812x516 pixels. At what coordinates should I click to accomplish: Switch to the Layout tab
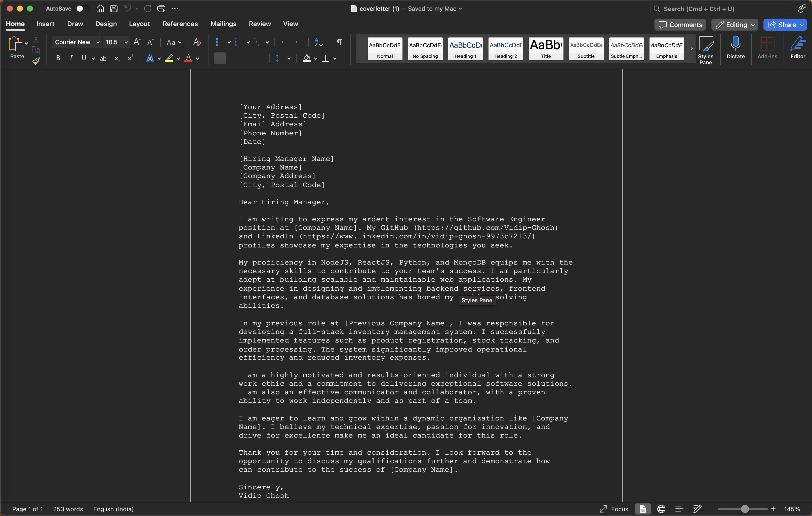point(139,24)
